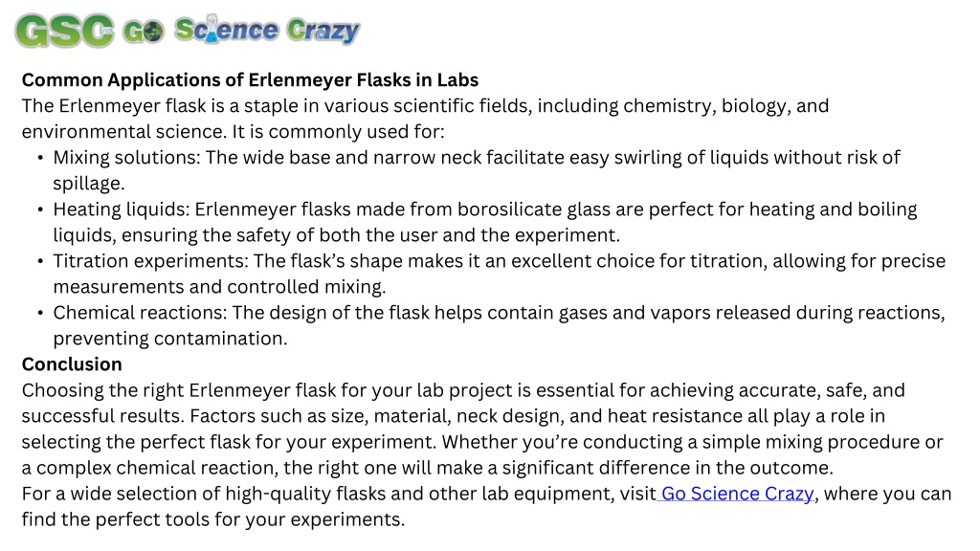980x551 pixels.
Task: Click the 'Crazy' word in the header logo
Action: pos(323,31)
